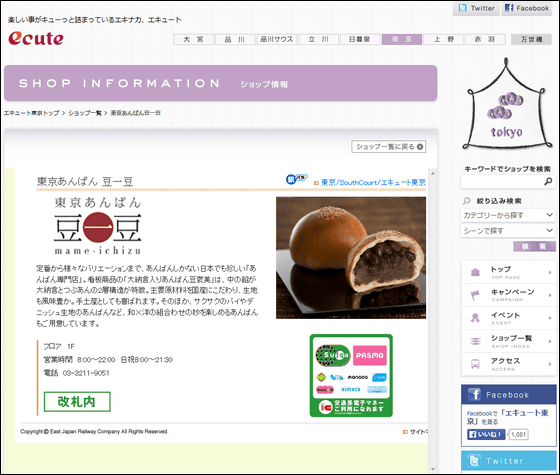The height and width of the screenshot is (475, 560).
Task: Select the 品川 station tab
Action: pyautogui.click(x=235, y=39)
